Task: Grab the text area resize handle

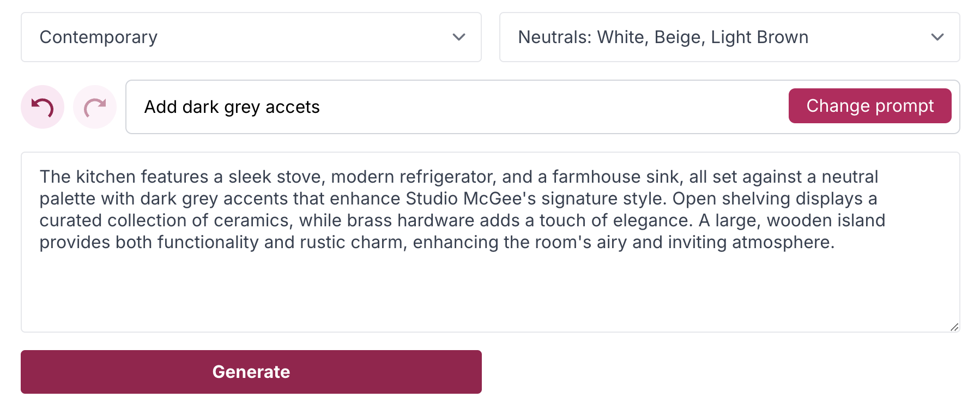Action: coord(954,327)
